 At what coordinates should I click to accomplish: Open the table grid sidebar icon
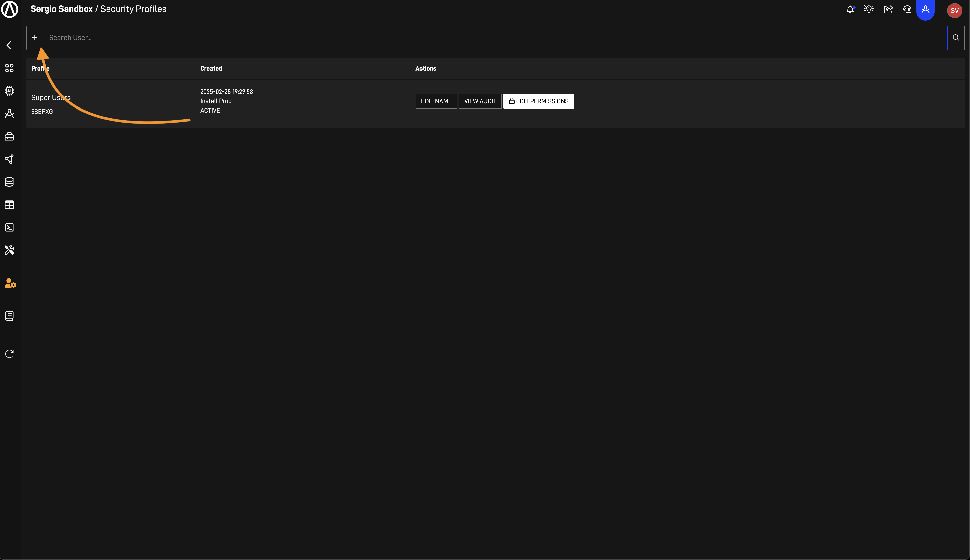click(9, 205)
